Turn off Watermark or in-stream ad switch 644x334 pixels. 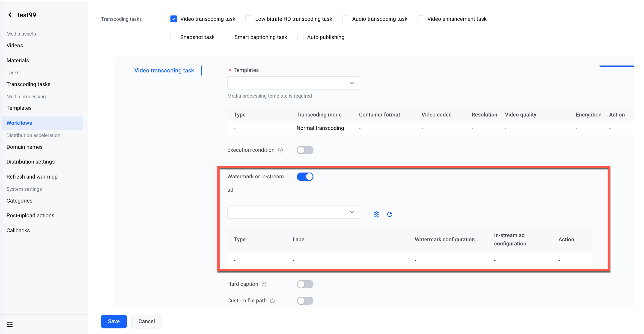click(305, 177)
